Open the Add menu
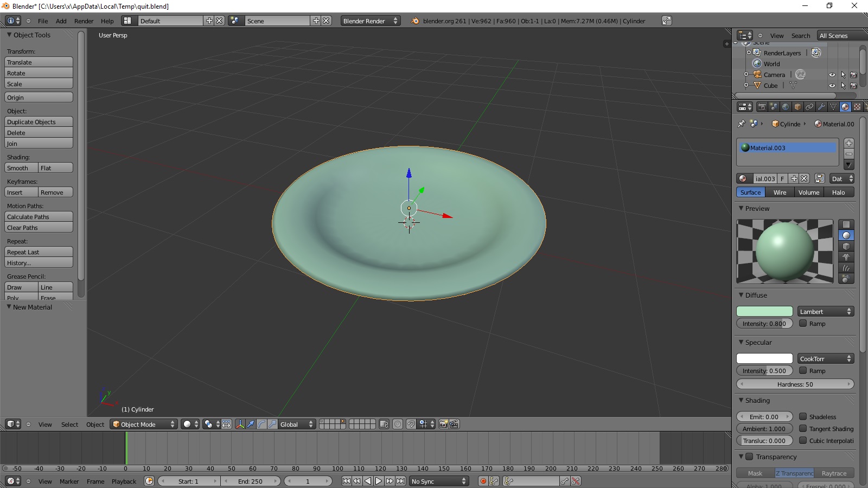 61,21
